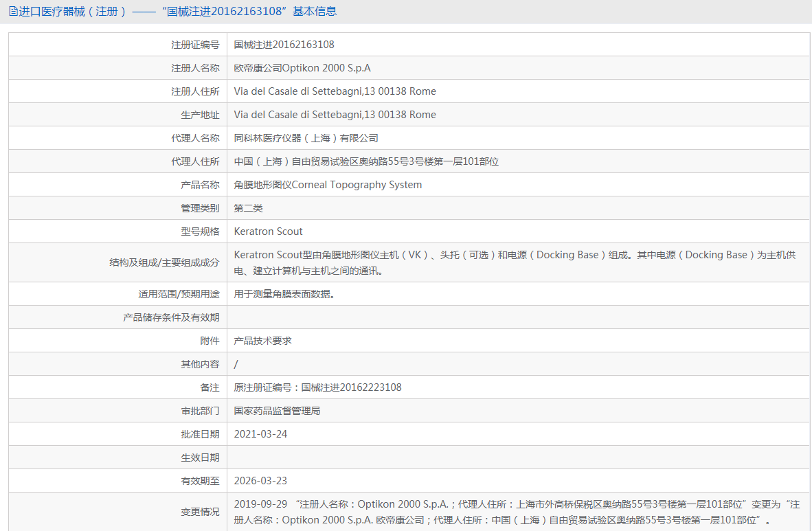
Task: Click the 代理人住所 address text
Action: click(366, 161)
